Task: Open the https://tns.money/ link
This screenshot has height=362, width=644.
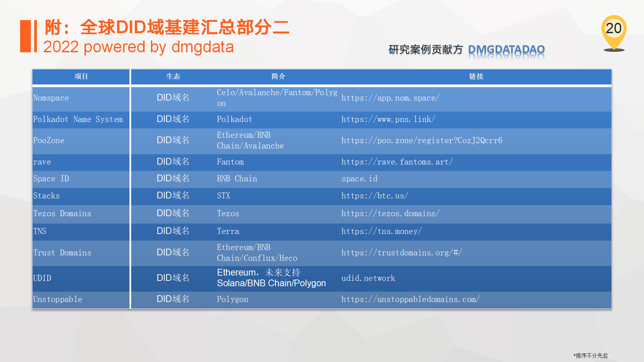Action: tap(382, 231)
